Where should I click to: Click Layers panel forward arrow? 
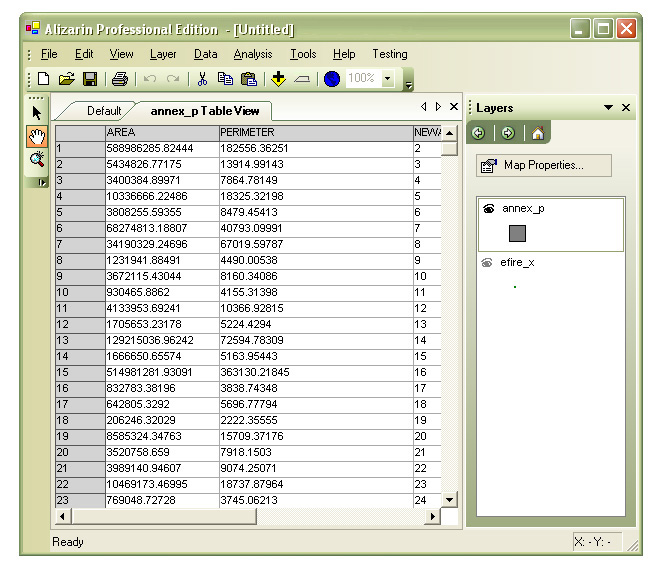pos(508,133)
